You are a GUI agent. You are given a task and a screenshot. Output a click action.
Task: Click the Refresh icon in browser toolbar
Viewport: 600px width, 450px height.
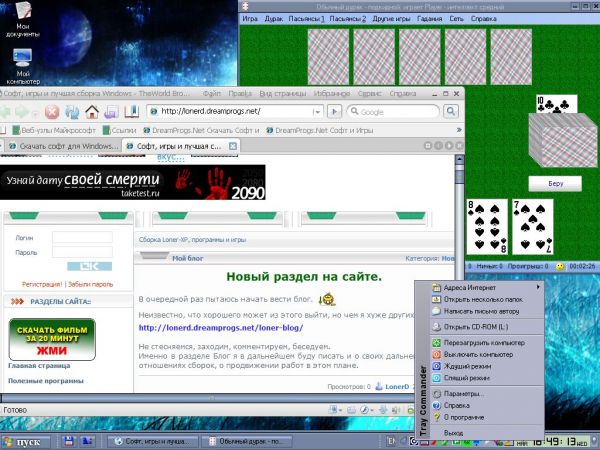[71, 111]
